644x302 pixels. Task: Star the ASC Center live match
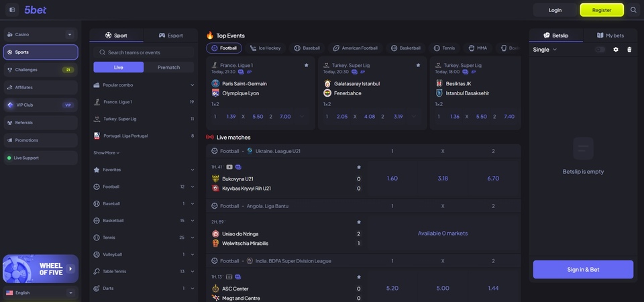coord(359,277)
